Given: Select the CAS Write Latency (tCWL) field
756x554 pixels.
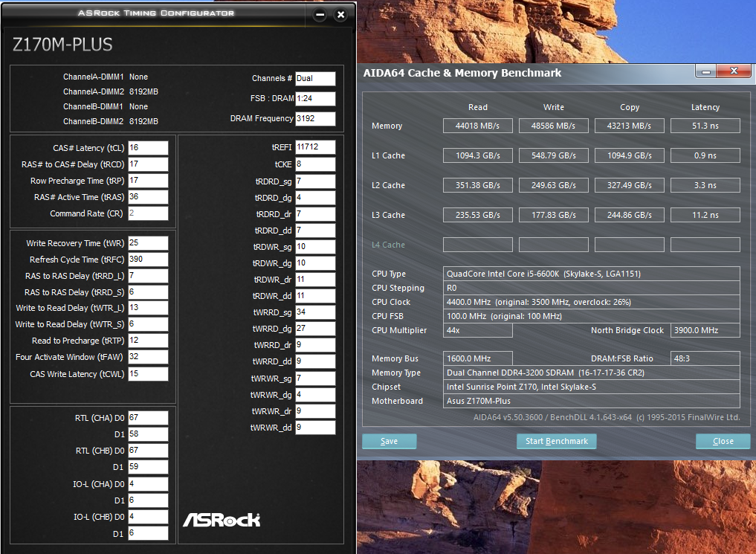Looking at the screenshot, I should point(148,374).
